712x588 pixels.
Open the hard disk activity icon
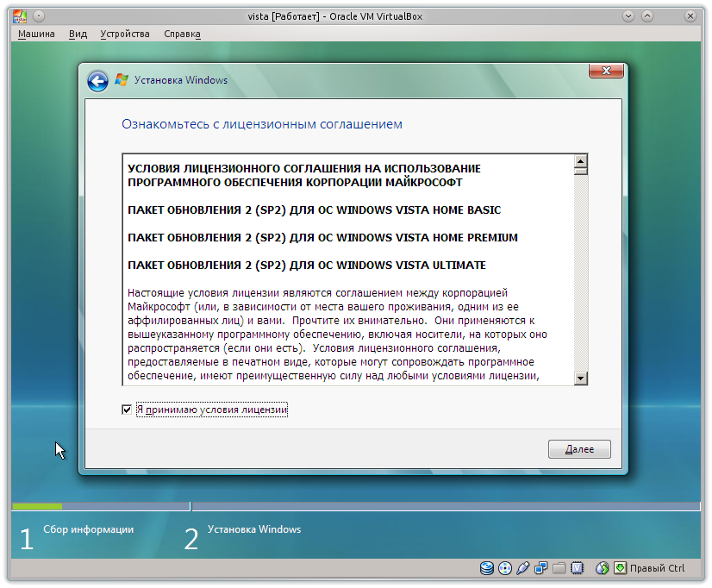pos(486,568)
